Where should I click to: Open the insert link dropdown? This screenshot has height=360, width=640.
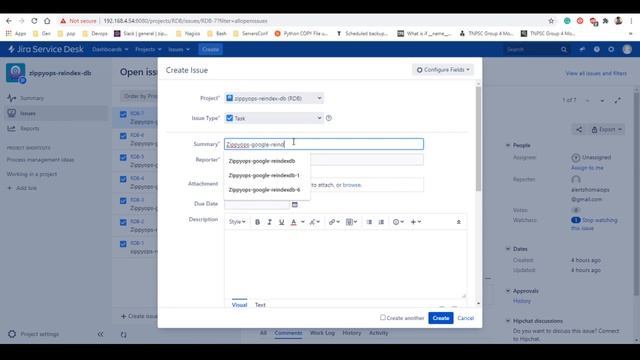pyautogui.click(x=334, y=222)
